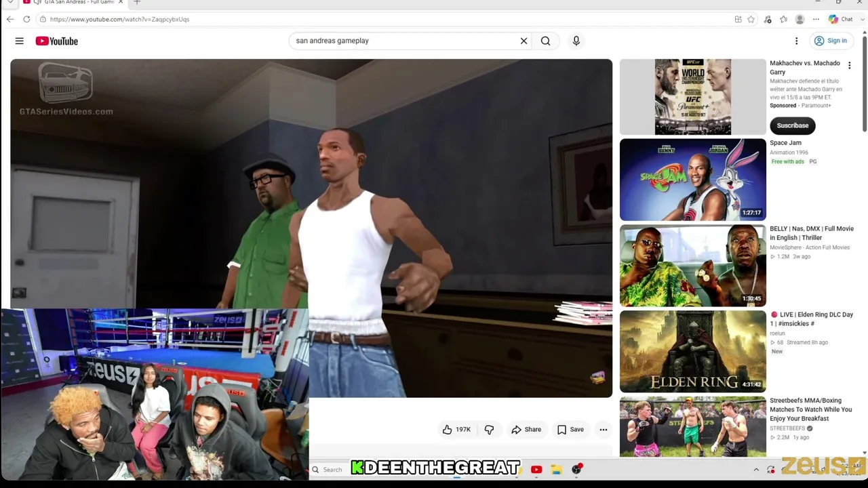View site information lock icon
The width and height of the screenshot is (868, 488).
tap(43, 19)
